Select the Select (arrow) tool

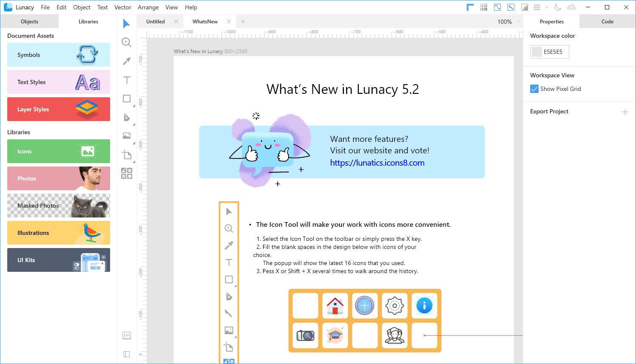point(126,24)
